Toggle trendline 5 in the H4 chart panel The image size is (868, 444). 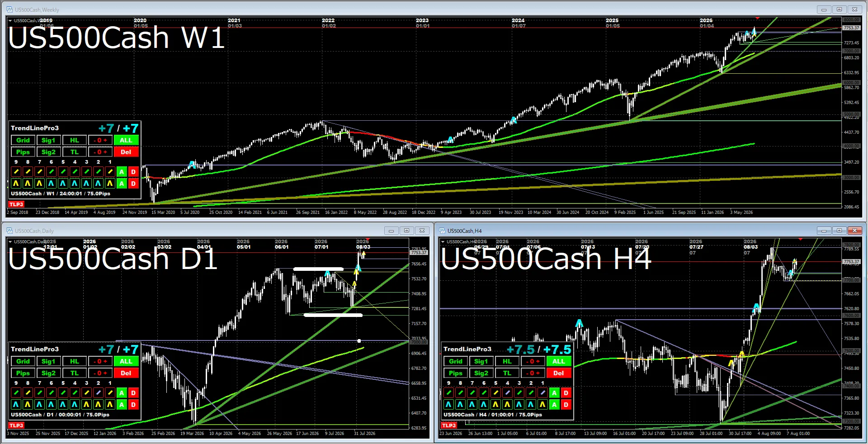point(495,393)
